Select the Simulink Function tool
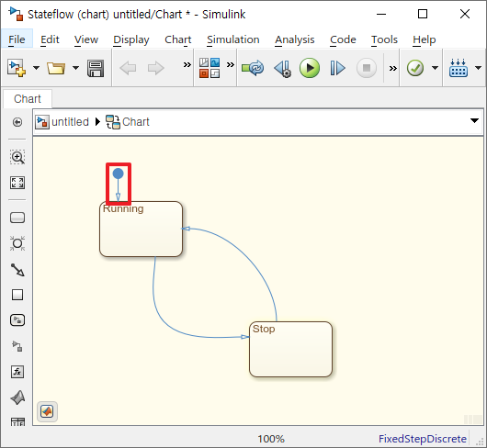Image resolution: width=487 pixels, height=448 pixels. [x=17, y=346]
